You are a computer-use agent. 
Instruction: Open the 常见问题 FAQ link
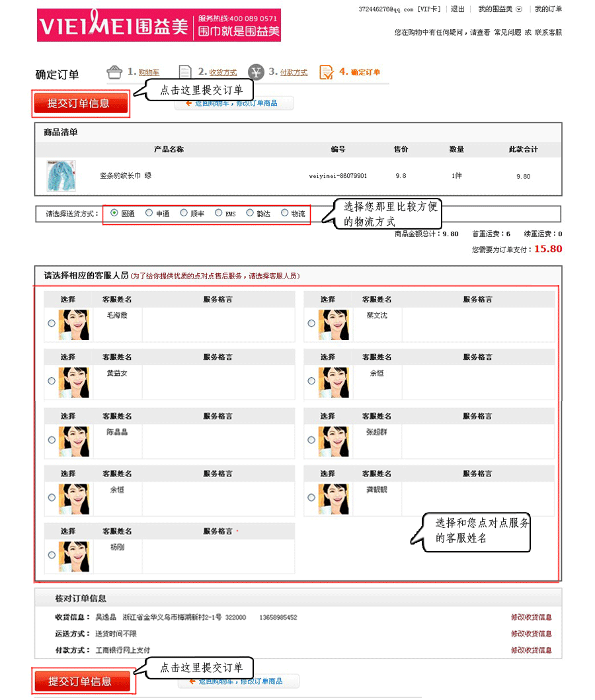click(507, 32)
